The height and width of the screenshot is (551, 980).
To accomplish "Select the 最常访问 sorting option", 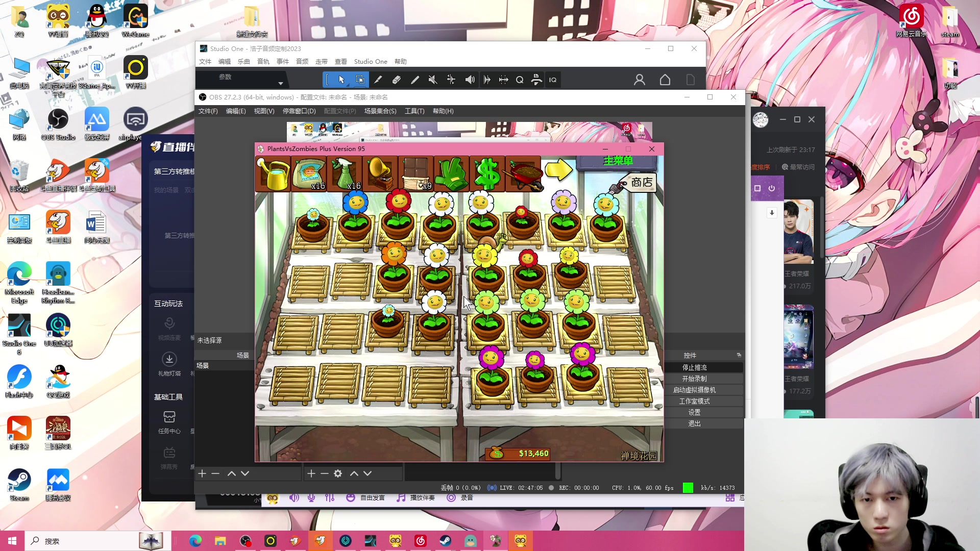I will tap(798, 167).
